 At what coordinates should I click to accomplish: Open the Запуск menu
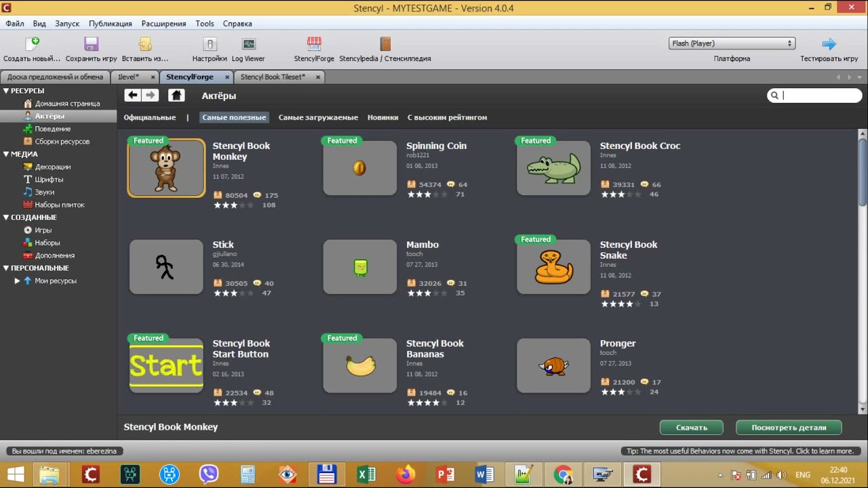click(x=67, y=24)
